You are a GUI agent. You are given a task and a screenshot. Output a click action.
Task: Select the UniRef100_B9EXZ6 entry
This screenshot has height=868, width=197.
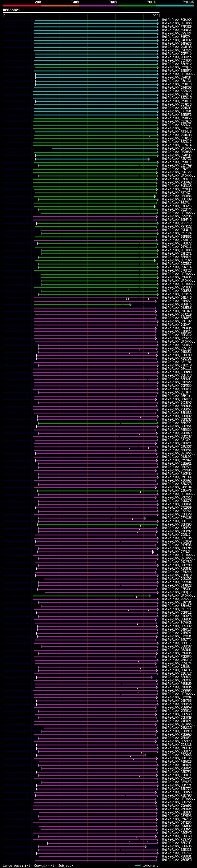tap(177, 50)
